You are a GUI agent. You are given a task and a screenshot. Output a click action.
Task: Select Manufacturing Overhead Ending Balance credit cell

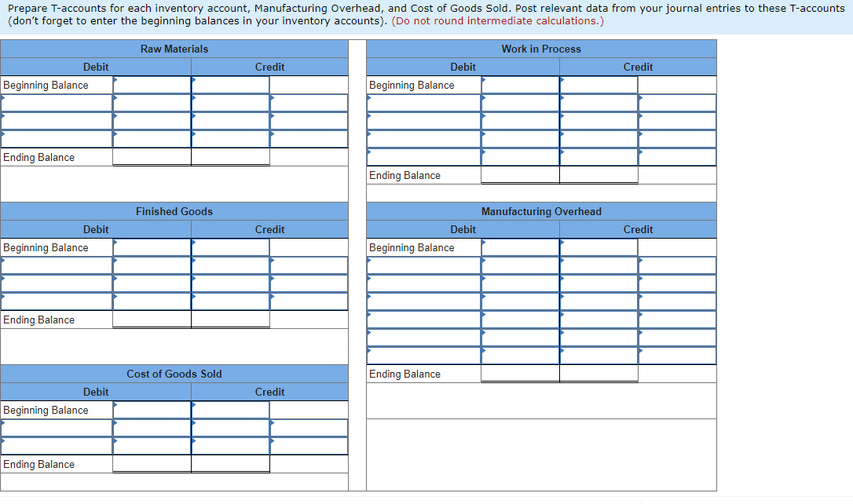[x=599, y=374]
